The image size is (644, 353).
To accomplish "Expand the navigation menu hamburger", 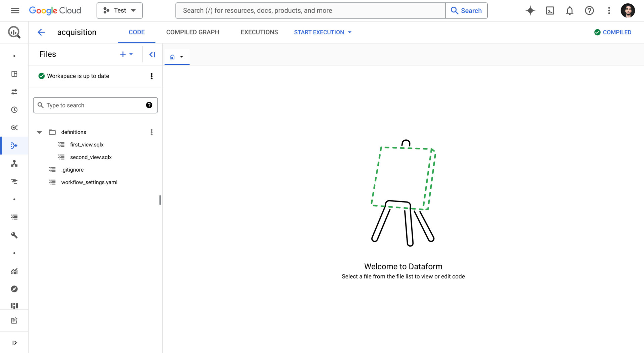I will click(x=15, y=10).
